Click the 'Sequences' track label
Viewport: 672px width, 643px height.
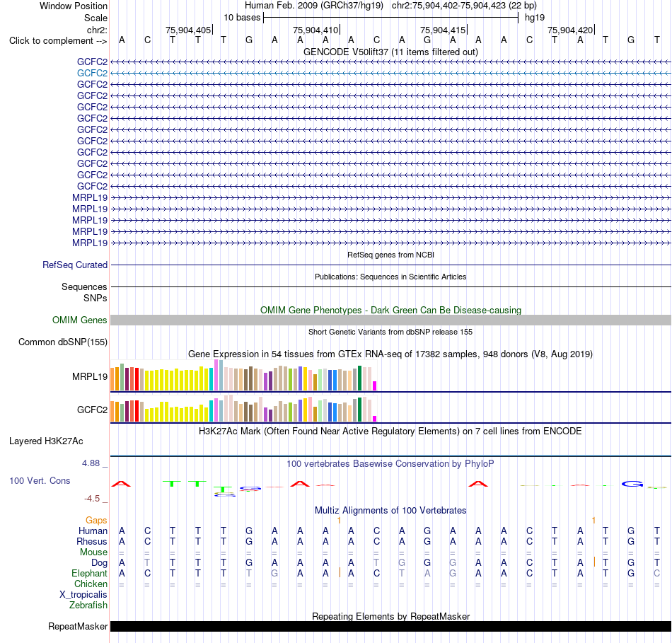pos(84,286)
